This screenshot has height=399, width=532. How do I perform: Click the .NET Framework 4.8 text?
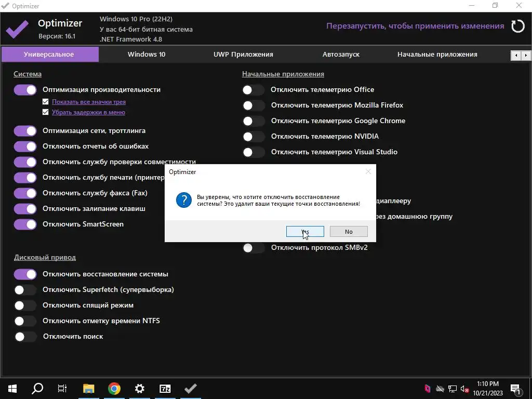[131, 39]
